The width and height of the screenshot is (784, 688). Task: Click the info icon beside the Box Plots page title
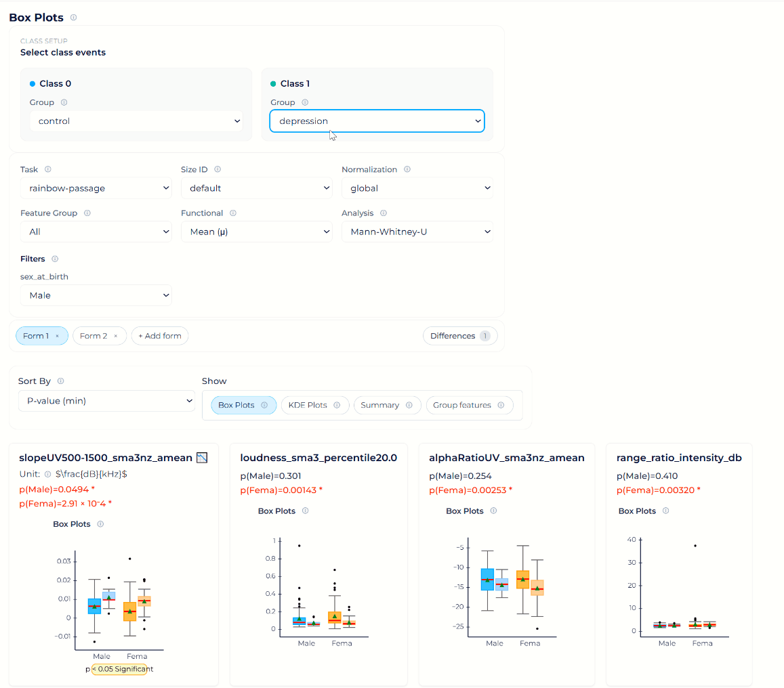pos(73,18)
